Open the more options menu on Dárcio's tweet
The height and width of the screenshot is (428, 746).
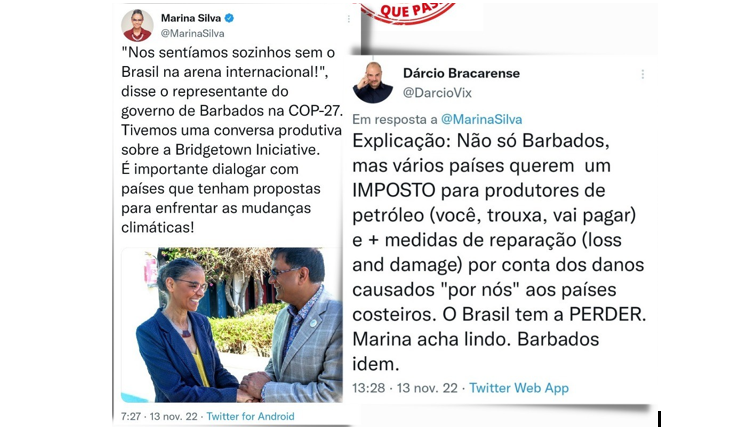pos(643,74)
